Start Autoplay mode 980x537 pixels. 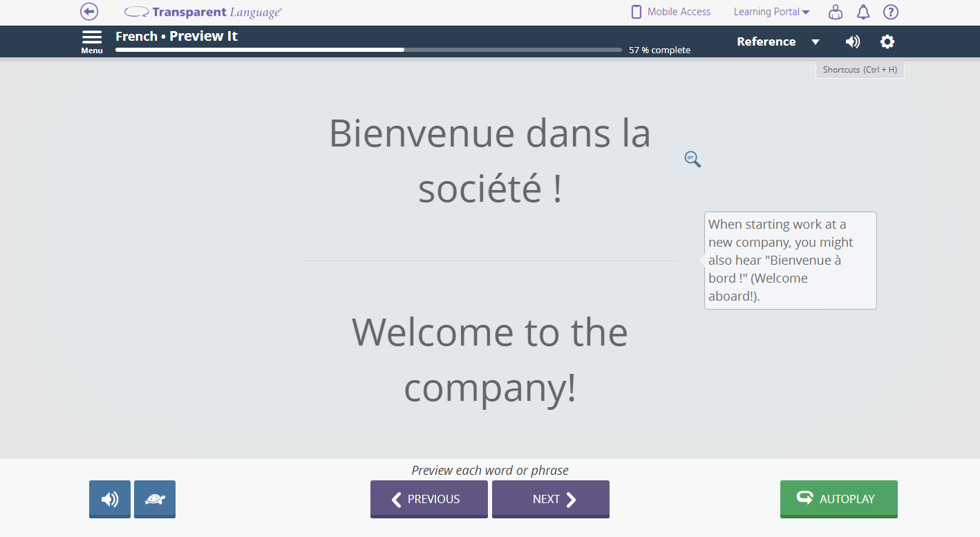click(838, 499)
